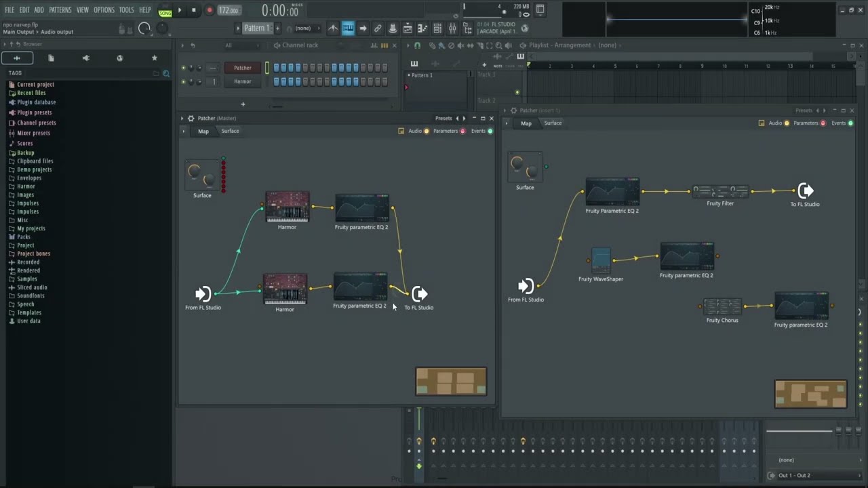This screenshot has height=488, width=868.
Task: Click the main volume knob
Action: 144,28
